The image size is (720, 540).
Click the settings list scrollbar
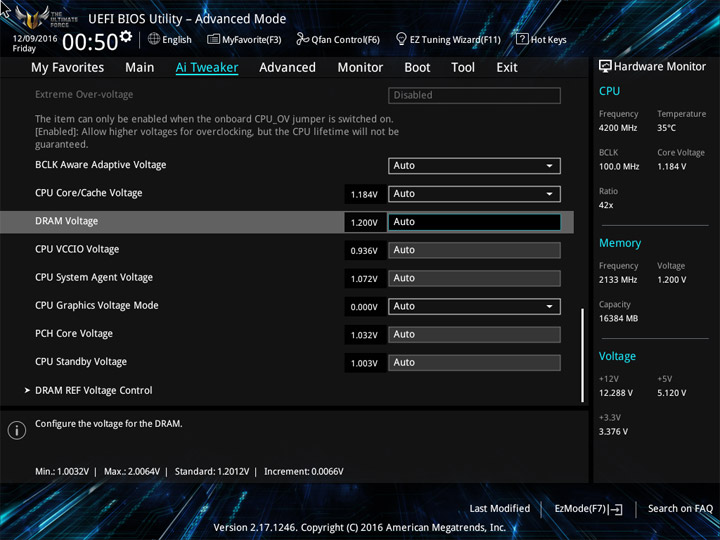tap(583, 355)
